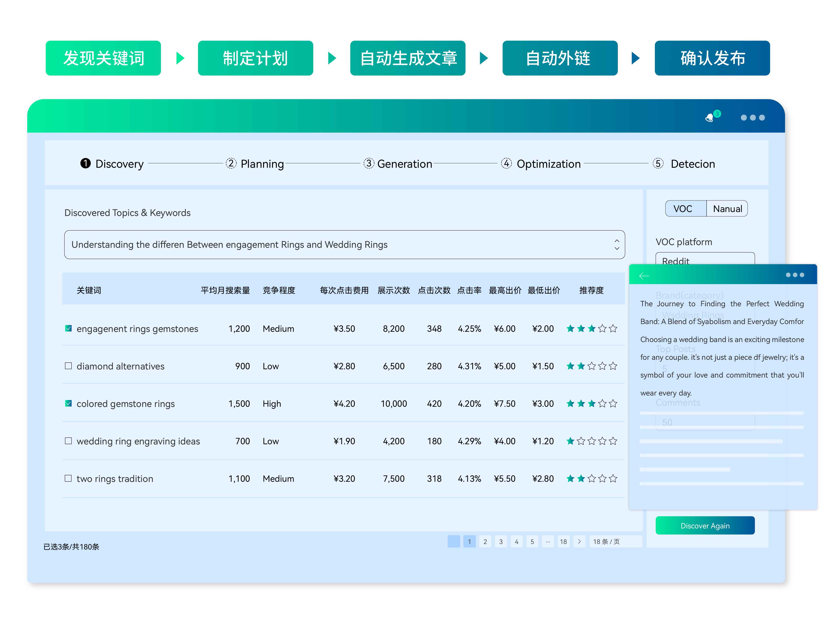The width and height of the screenshot is (840, 626).
Task: Go to the Generation step
Action: point(404,164)
